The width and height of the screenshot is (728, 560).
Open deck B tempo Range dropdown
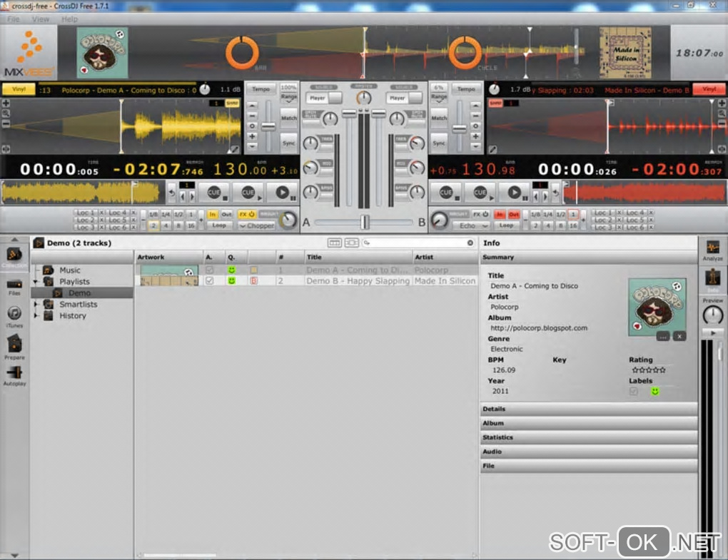(439, 98)
